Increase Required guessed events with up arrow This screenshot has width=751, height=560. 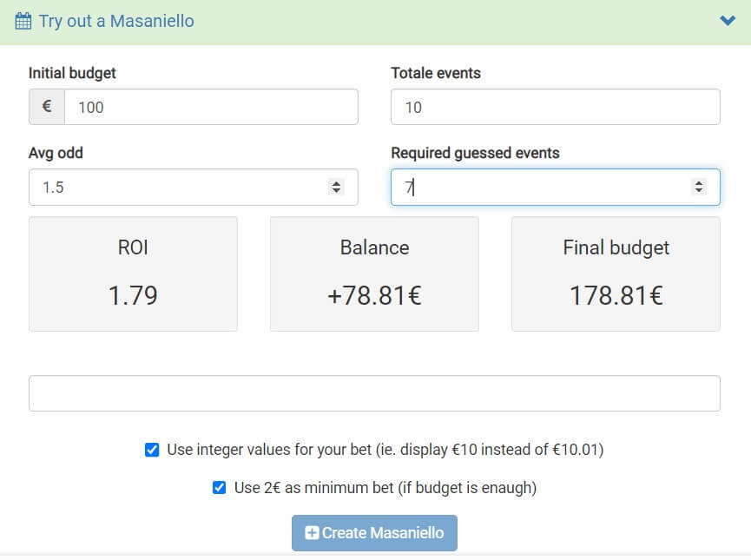tap(699, 182)
